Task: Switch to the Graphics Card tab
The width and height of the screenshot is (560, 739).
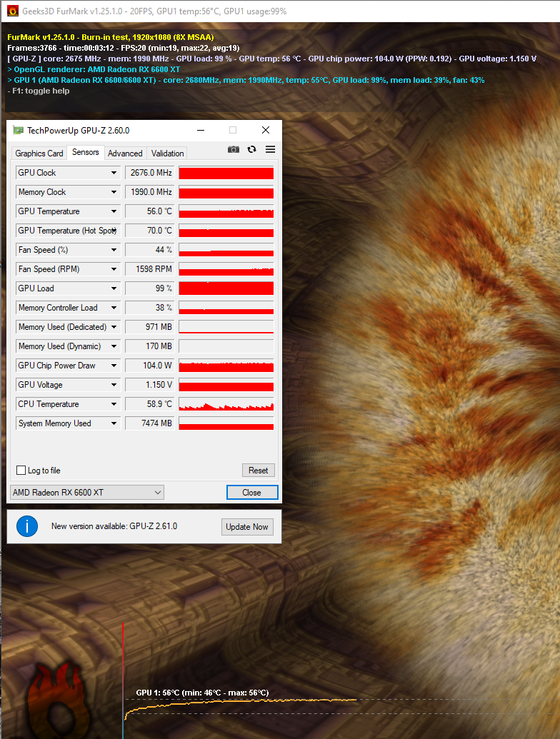Action: 39,154
